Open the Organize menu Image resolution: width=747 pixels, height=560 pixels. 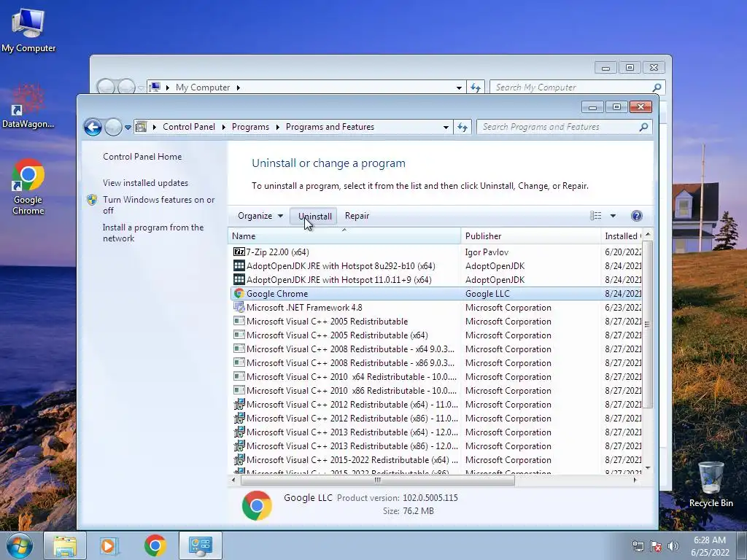tap(260, 216)
